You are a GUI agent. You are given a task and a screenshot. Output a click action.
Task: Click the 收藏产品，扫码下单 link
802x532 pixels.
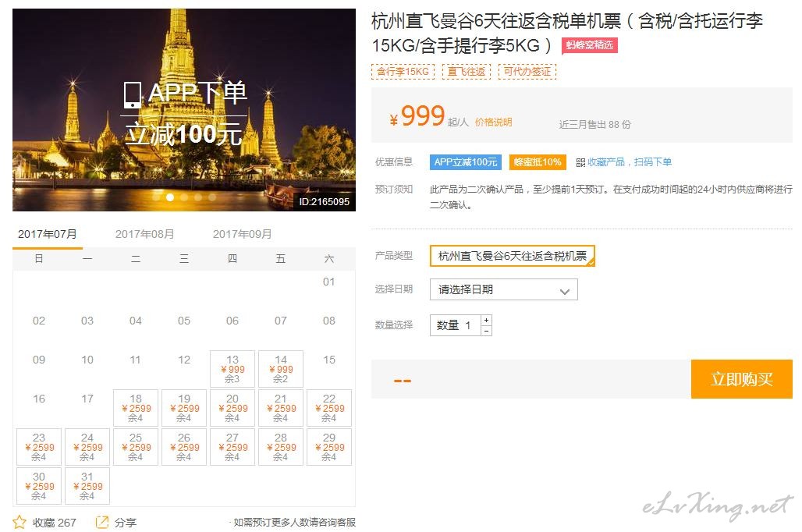629,162
